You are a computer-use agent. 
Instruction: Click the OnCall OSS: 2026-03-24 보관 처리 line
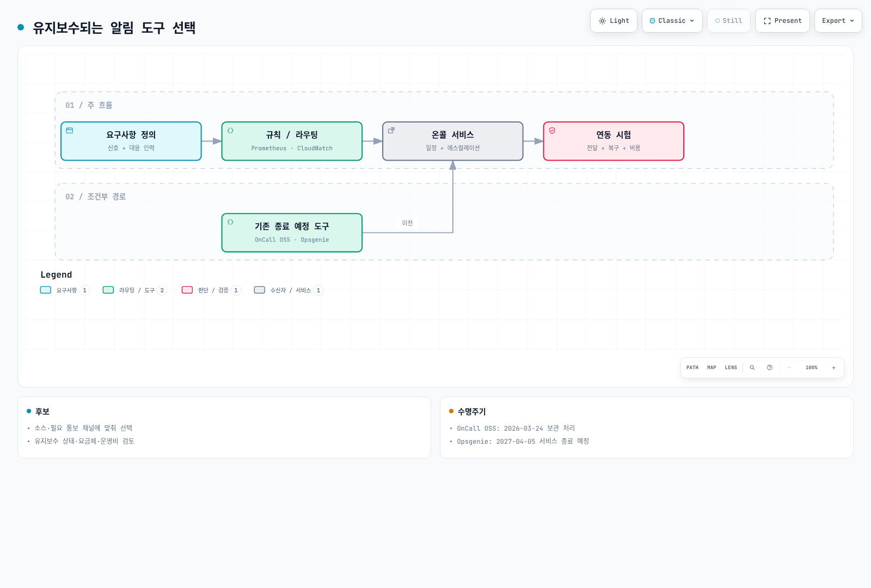click(x=516, y=428)
